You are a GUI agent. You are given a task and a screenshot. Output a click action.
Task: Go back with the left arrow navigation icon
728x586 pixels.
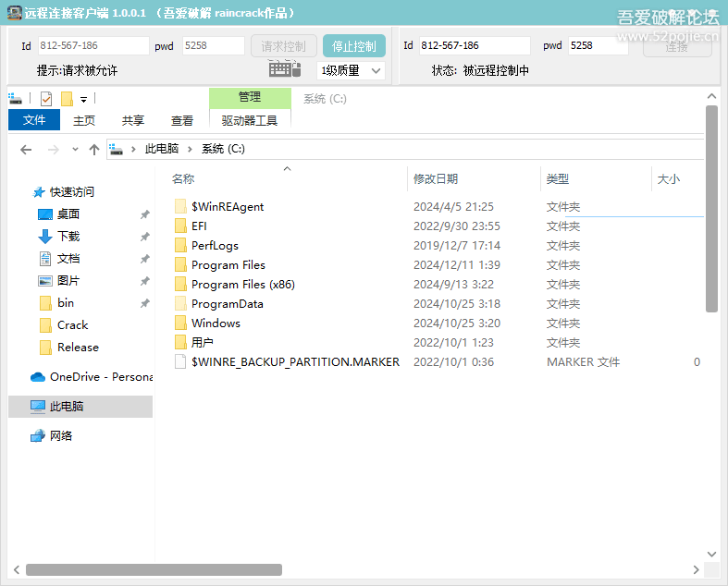pos(26,150)
